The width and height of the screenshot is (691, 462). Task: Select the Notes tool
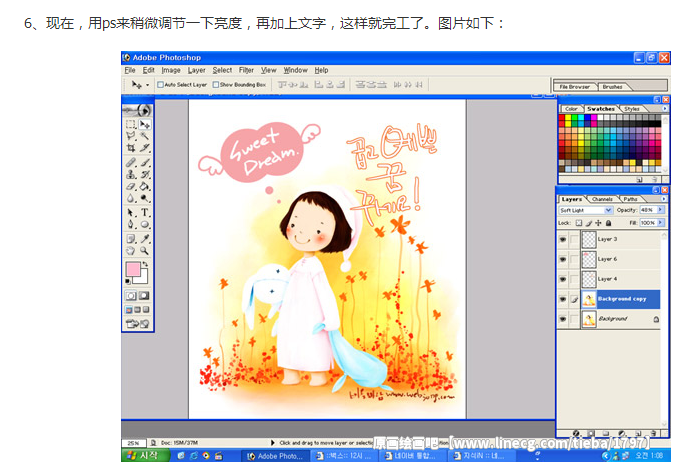[x=131, y=238]
